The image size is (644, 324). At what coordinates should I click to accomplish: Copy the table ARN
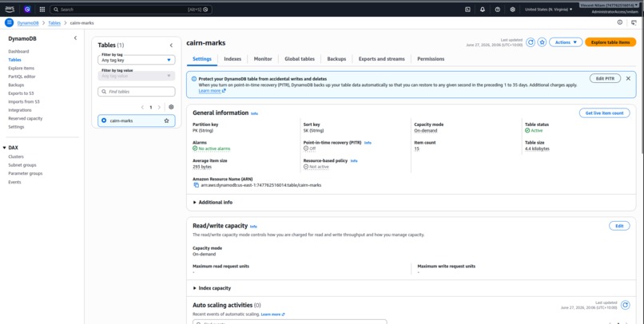(196, 185)
